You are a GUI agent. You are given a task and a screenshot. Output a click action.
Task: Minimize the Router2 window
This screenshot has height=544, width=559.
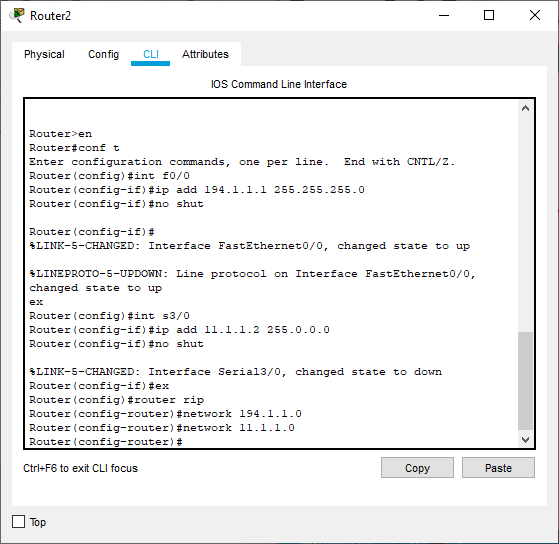[444, 15]
